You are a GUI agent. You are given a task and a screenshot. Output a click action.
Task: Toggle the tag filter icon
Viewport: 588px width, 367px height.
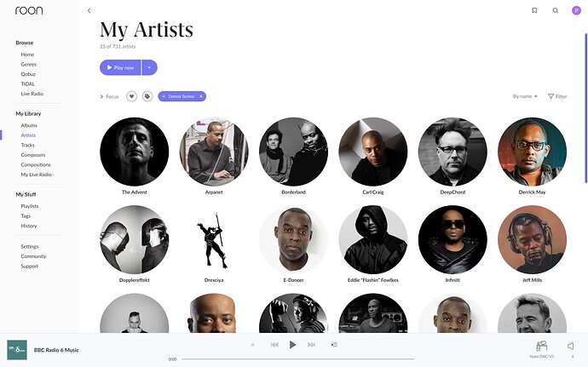(x=147, y=96)
